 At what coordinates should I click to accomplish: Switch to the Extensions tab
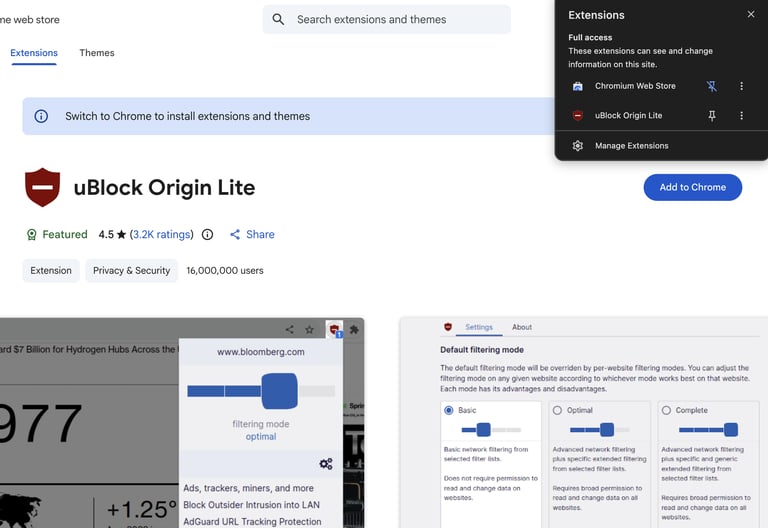tap(34, 53)
